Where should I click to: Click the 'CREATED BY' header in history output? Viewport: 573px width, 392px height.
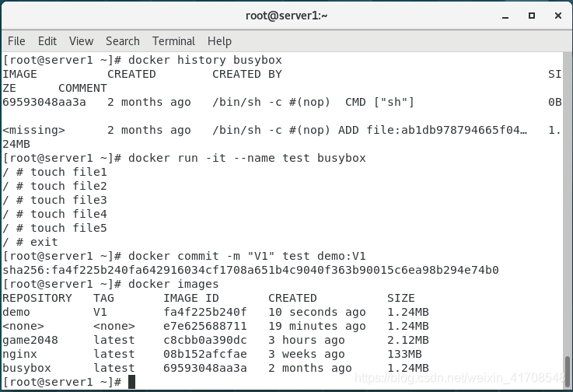coord(247,74)
